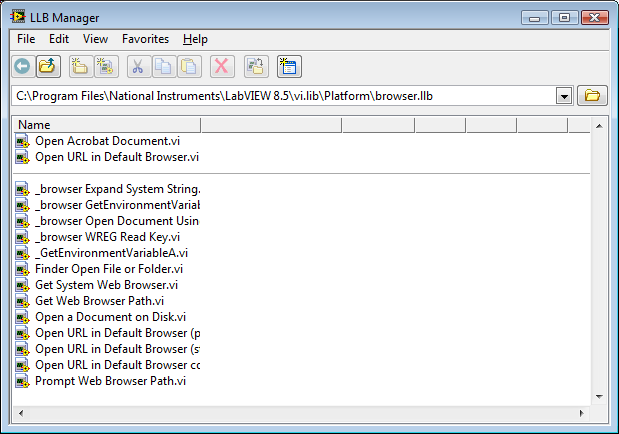Select Open URL in Default Browser (p entry
Image resolution: width=619 pixels, height=434 pixels.
tap(118, 333)
